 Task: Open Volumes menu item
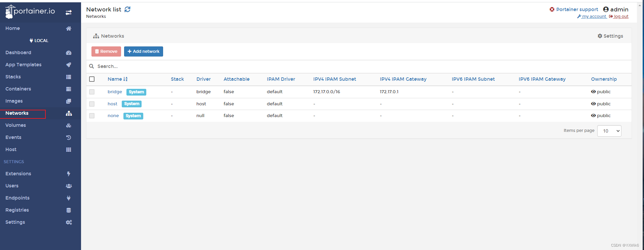[x=15, y=126]
